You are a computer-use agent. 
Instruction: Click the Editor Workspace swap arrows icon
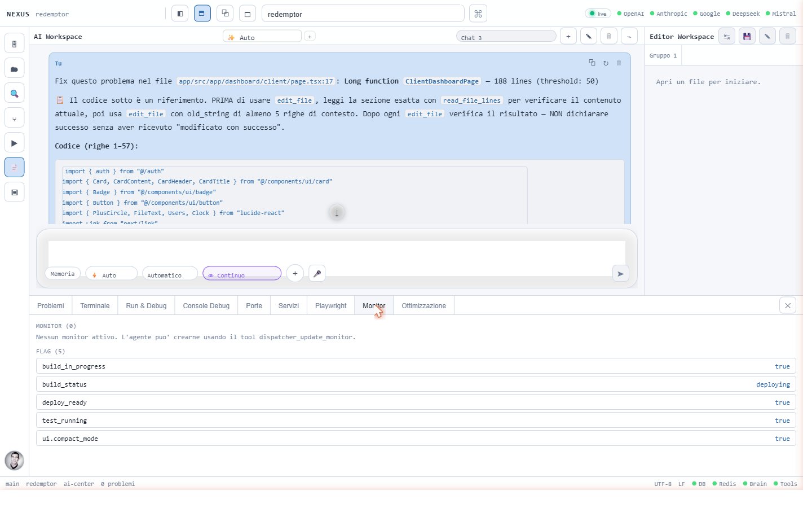click(727, 36)
